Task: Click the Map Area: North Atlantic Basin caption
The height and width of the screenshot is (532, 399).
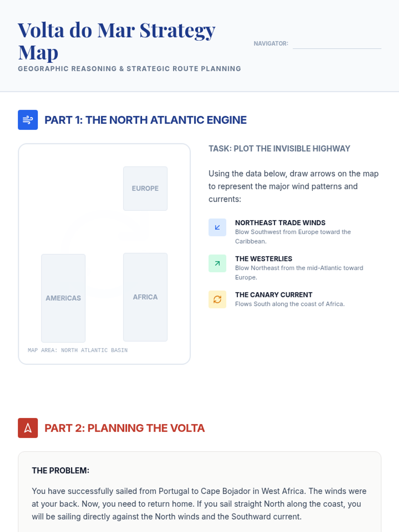Action: tap(78, 350)
